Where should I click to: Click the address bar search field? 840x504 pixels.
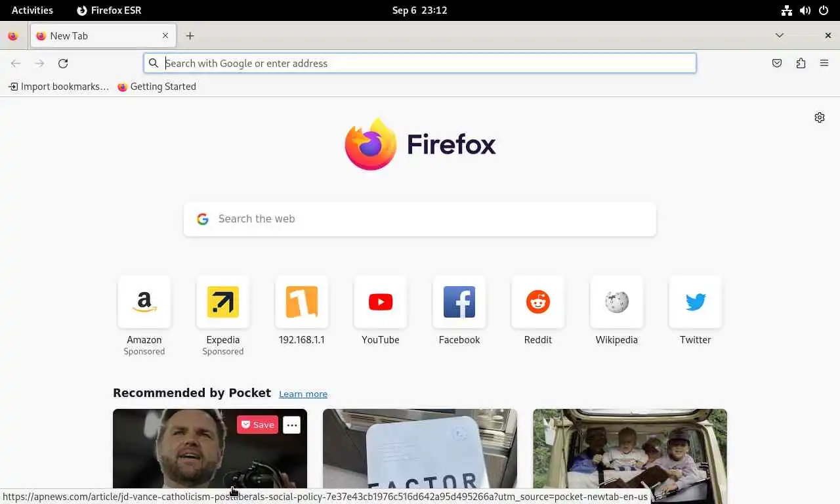[x=420, y=64]
